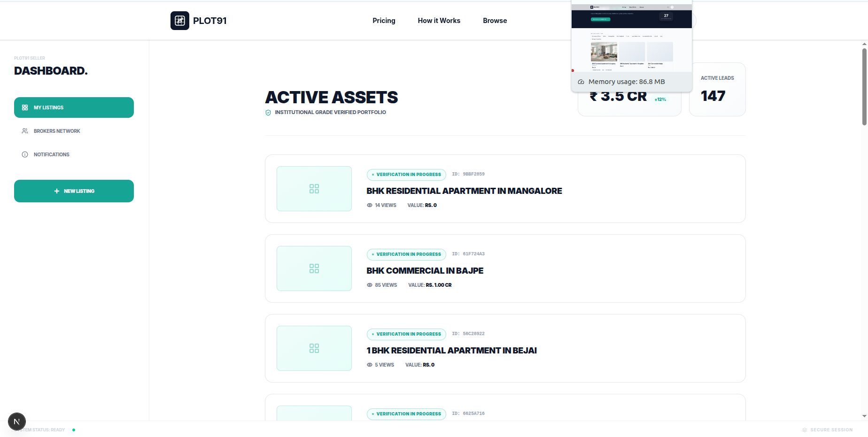
Task: Click the Mangalore listing's VALUE: RS. 0
Action: (422, 205)
